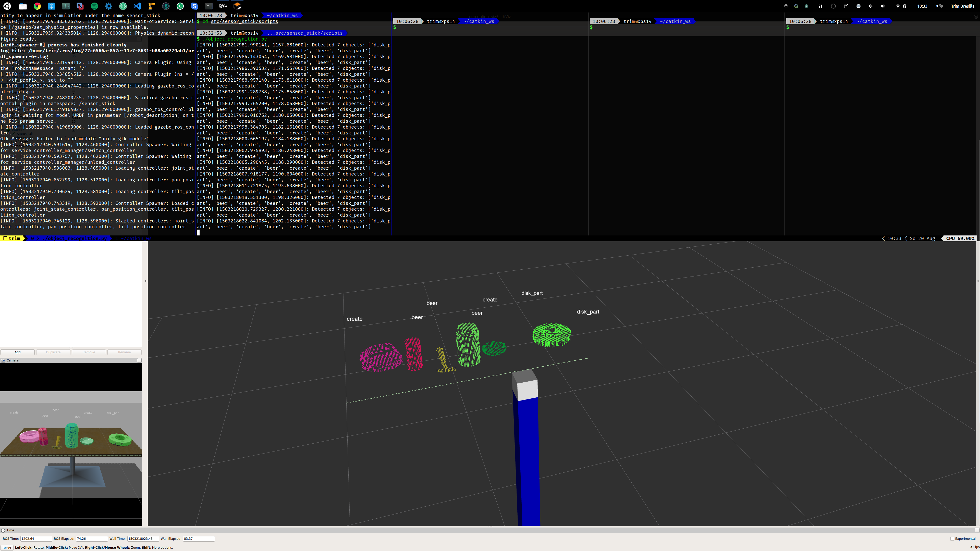This screenshot has width=980, height=551.
Task: Open the GitKraken taskbar icon
Action: coord(166,6)
